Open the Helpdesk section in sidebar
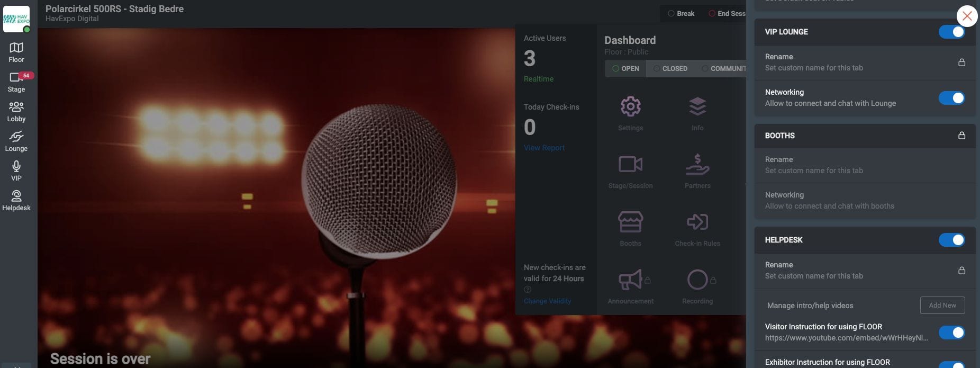Image resolution: width=980 pixels, height=368 pixels. click(x=16, y=201)
